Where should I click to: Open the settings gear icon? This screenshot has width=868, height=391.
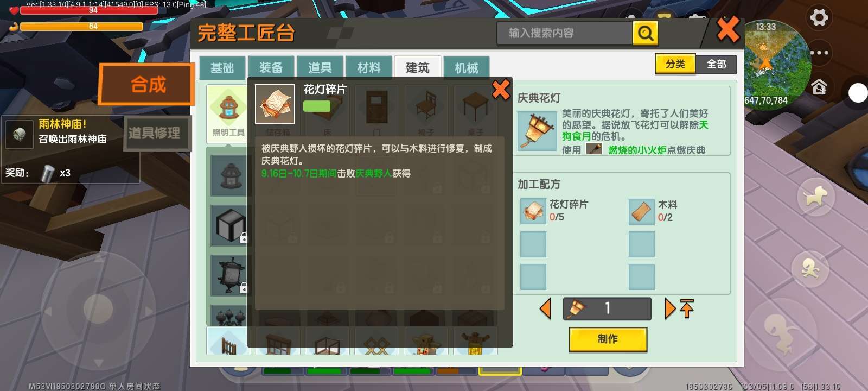(x=819, y=17)
